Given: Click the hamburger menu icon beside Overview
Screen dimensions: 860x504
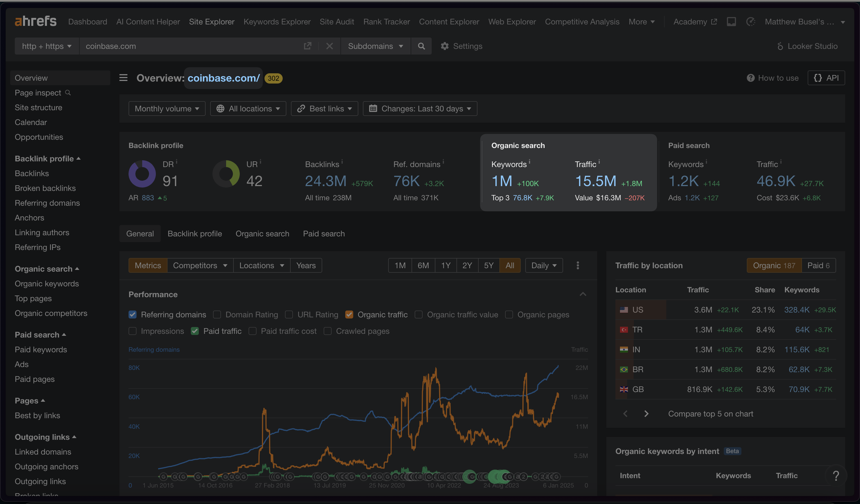Looking at the screenshot, I should (x=123, y=78).
